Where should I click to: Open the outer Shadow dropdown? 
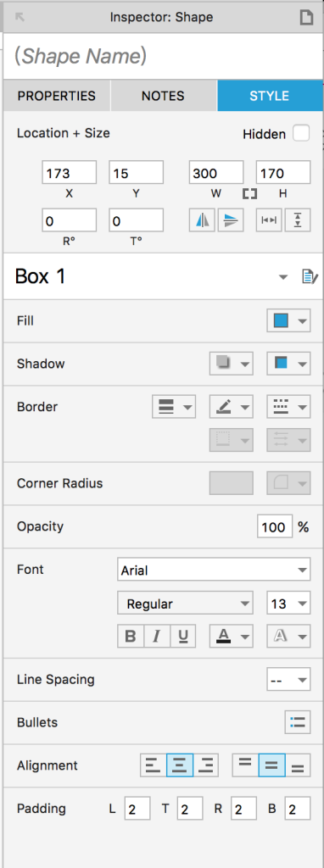click(x=232, y=364)
